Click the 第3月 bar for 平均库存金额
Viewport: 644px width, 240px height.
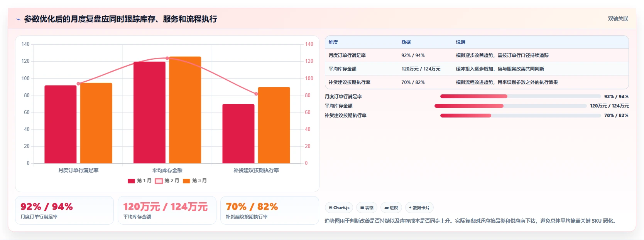point(185,110)
